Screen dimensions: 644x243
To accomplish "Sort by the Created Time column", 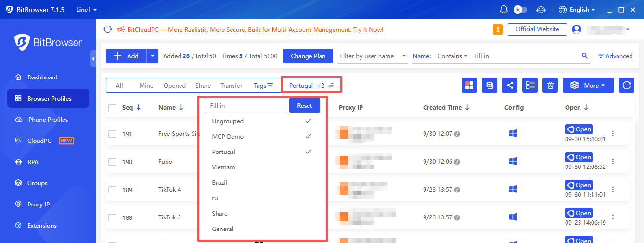I will 446,108.
